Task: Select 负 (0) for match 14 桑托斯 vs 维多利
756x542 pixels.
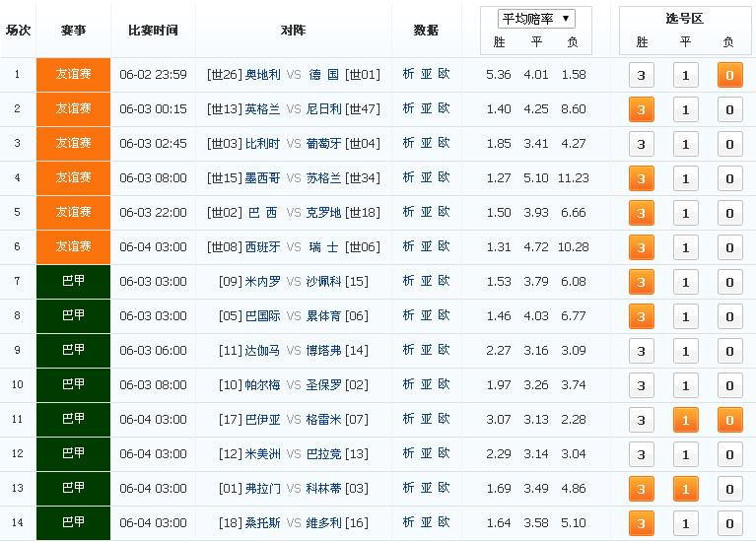Action: pyautogui.click(x=729, y=523)
